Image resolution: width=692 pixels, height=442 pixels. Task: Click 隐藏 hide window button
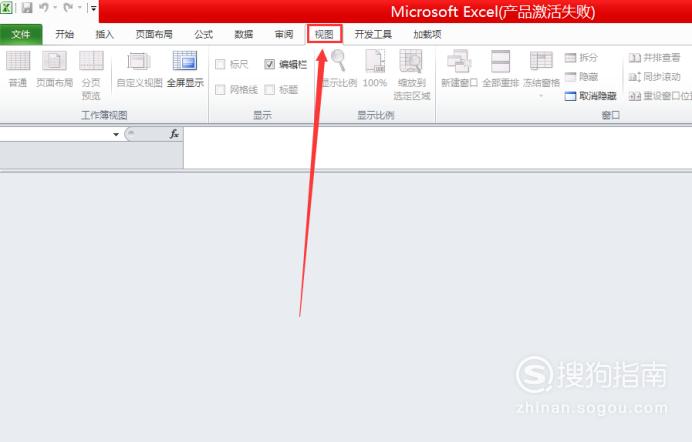coord(581,77)
